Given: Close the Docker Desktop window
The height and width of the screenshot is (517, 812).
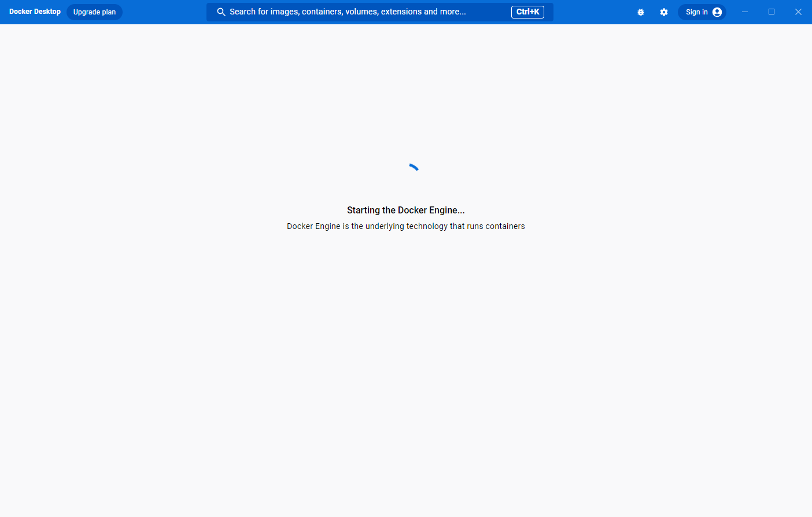Looking at the screenshot, I should 798,12.
